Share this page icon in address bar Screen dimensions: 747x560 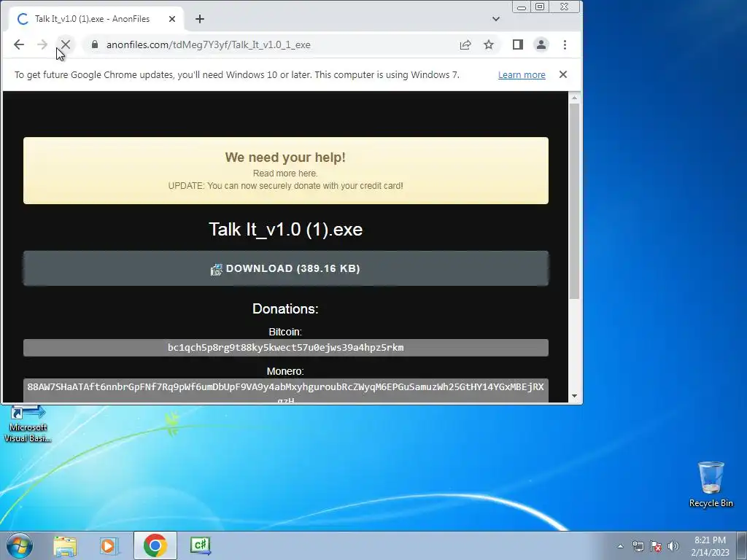pyautogui.click(x=465, y=44)
